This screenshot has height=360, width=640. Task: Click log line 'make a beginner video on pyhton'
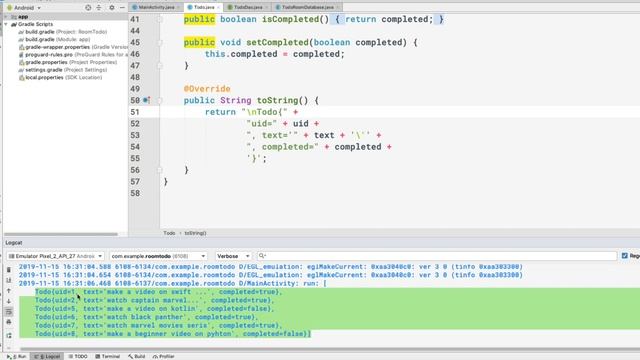pyautogui.click(x=173, y=334)
